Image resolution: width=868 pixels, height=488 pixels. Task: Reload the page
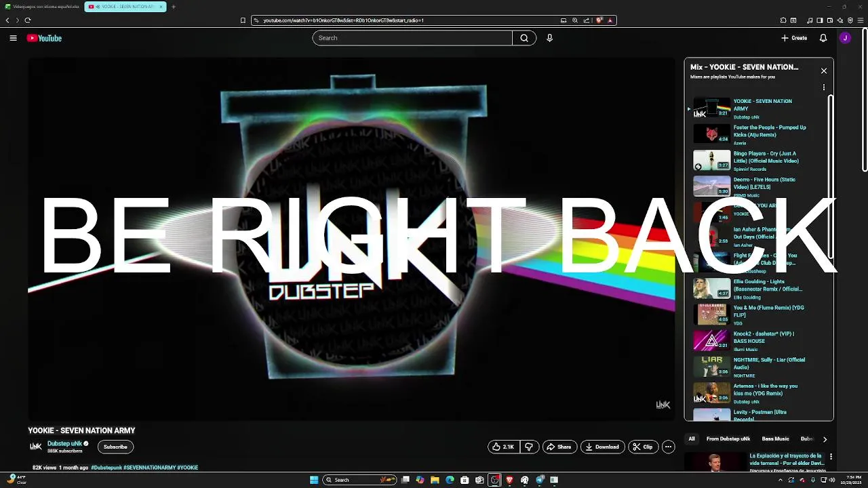click(x=27, y=20)
